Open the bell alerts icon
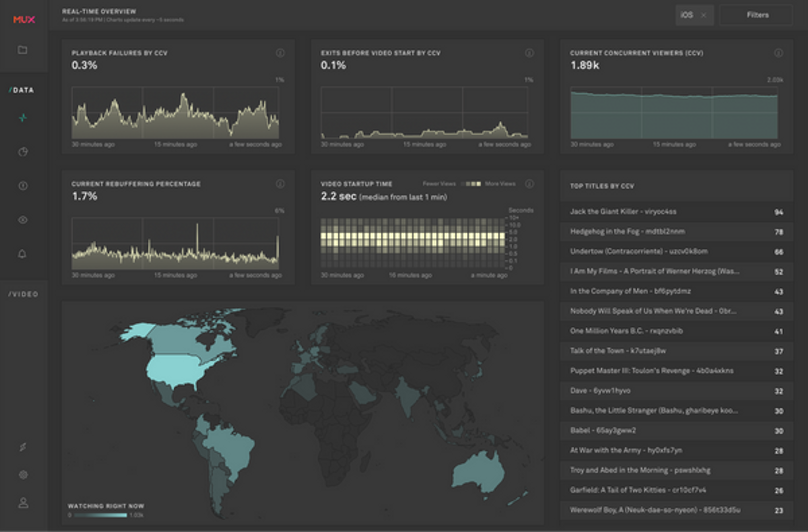 coord(22,254)
